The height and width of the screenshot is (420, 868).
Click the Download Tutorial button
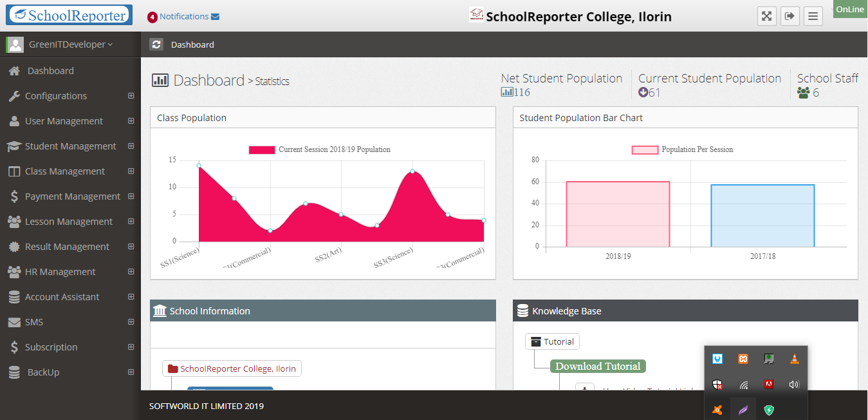598,366
